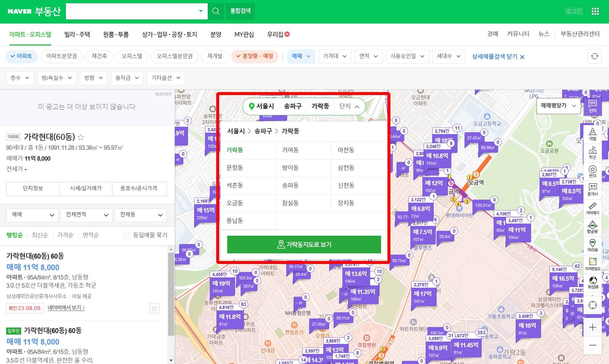The width and height of the screenshot is (609, 364).
Task: Favorite 가락현대(60동) with the star icon
Action: tap(81, 137)
